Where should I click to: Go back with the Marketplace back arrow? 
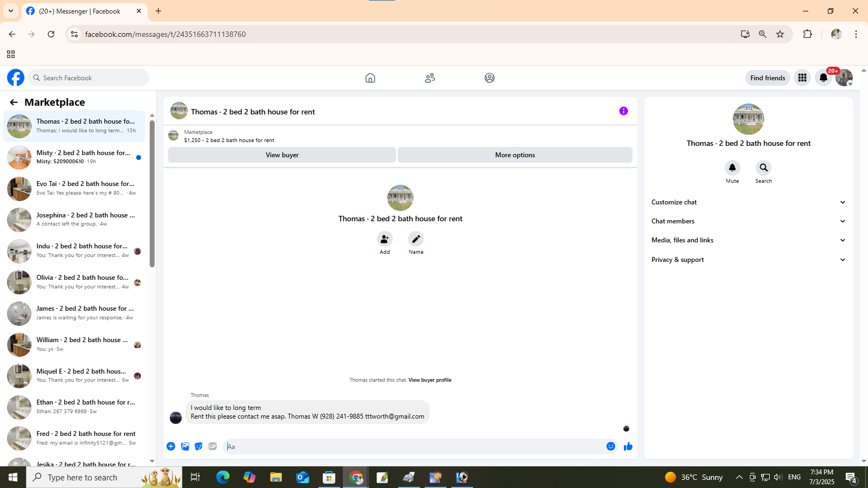pyautogui.click(x=14, y=102)
